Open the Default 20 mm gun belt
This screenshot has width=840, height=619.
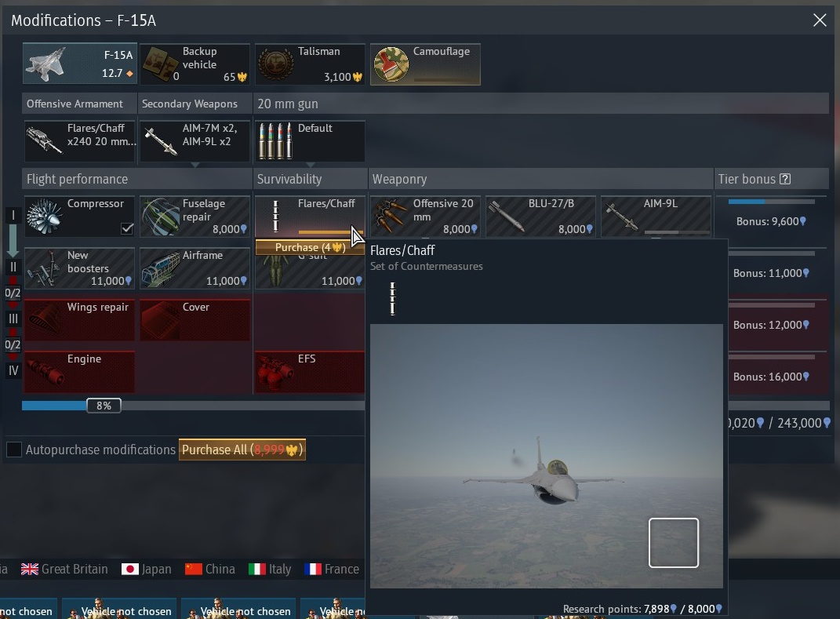pos(310,141)
